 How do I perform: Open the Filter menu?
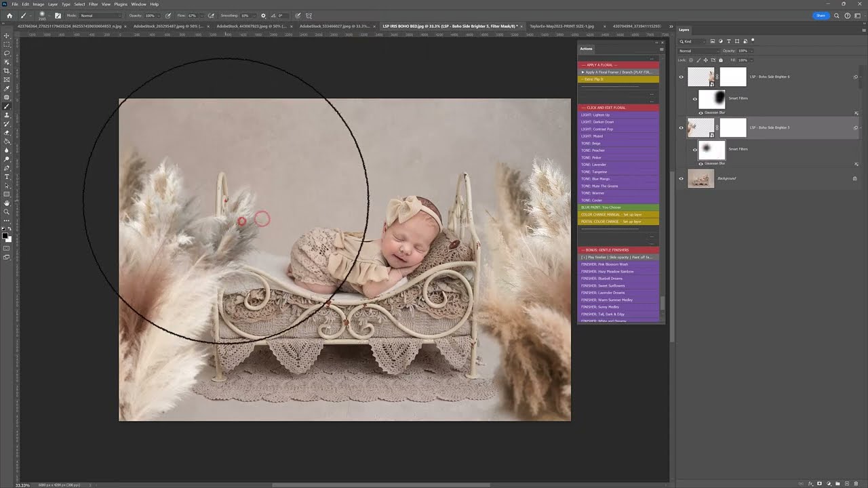(93, 4)
